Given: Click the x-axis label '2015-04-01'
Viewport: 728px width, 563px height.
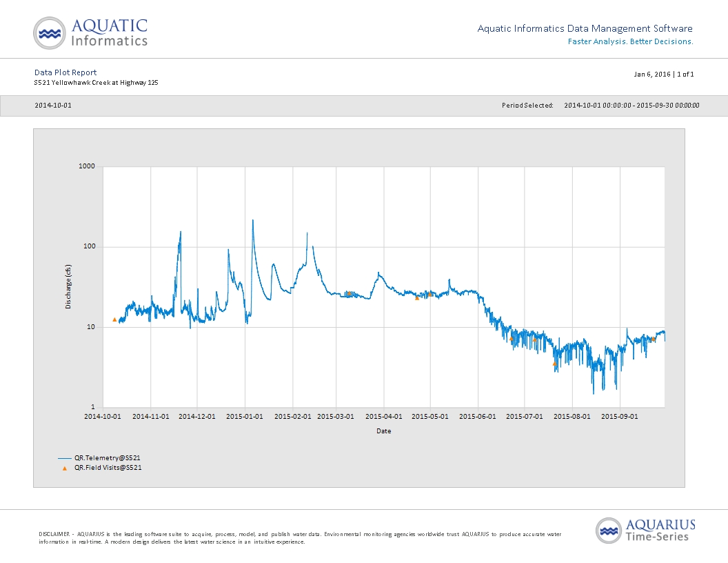Looking at the screenshot, I should (384, 417).
